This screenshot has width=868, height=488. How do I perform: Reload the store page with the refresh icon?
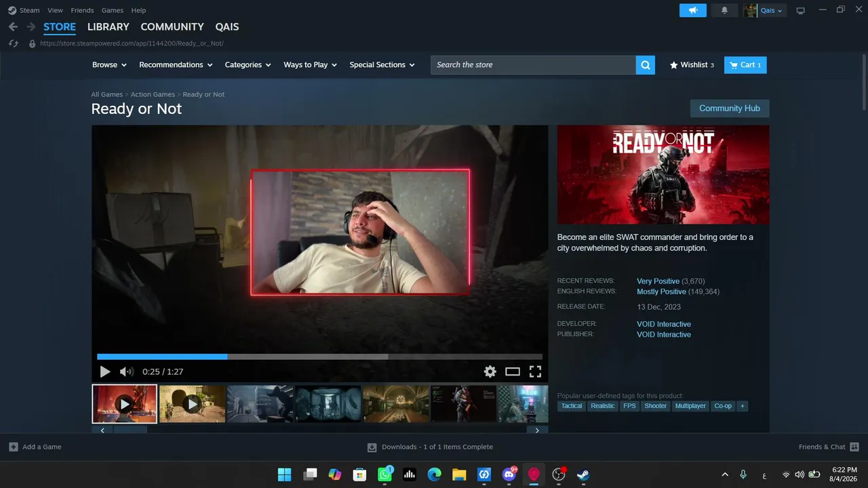tap(13, 43)
